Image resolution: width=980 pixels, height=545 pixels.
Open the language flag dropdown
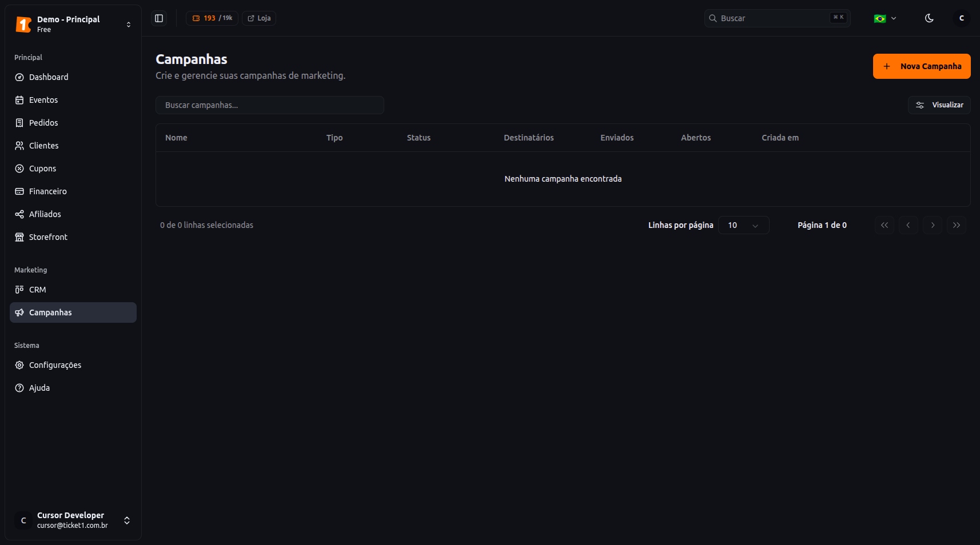(885, 18)
